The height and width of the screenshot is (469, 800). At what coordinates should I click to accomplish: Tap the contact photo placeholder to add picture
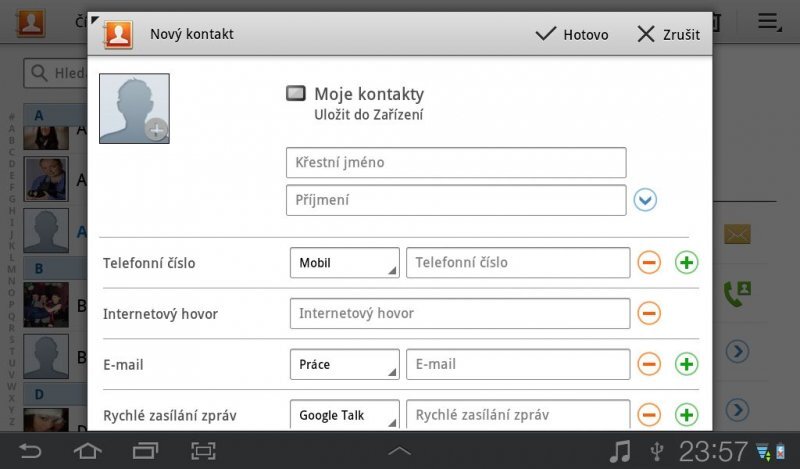tap(134, 108)
